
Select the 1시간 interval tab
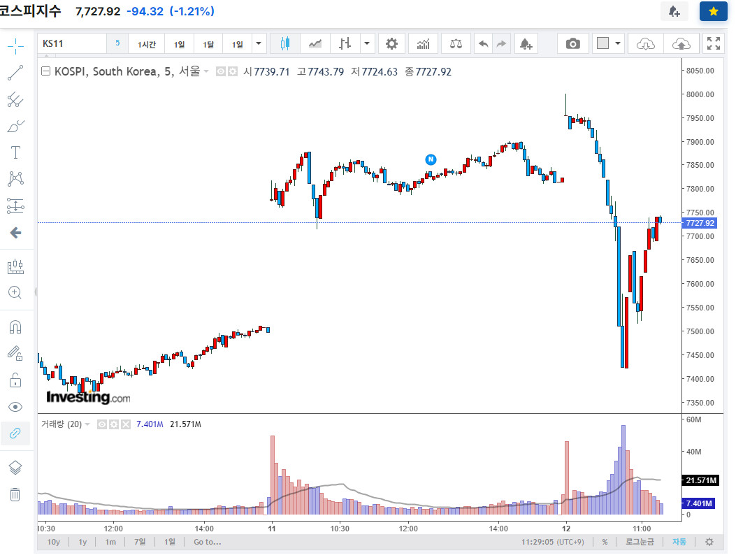[147, 44]
